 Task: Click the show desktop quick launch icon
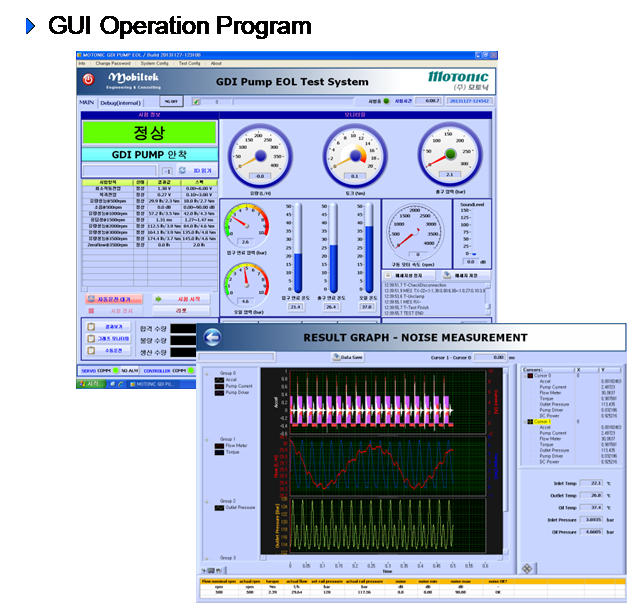coord(113,384)
